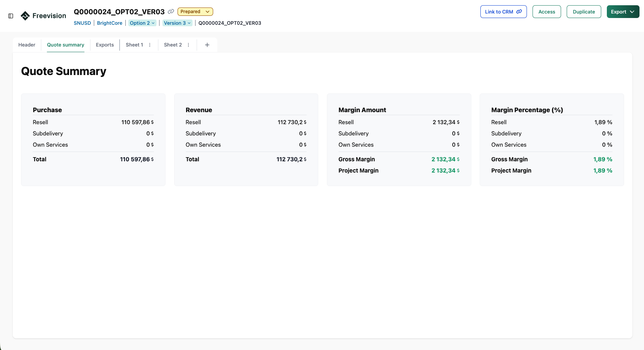The height and width of the screenshot is (350, 644).
Task: Expand the Export dropdown button
Action: pyautogui.click(x=623, y=12)
